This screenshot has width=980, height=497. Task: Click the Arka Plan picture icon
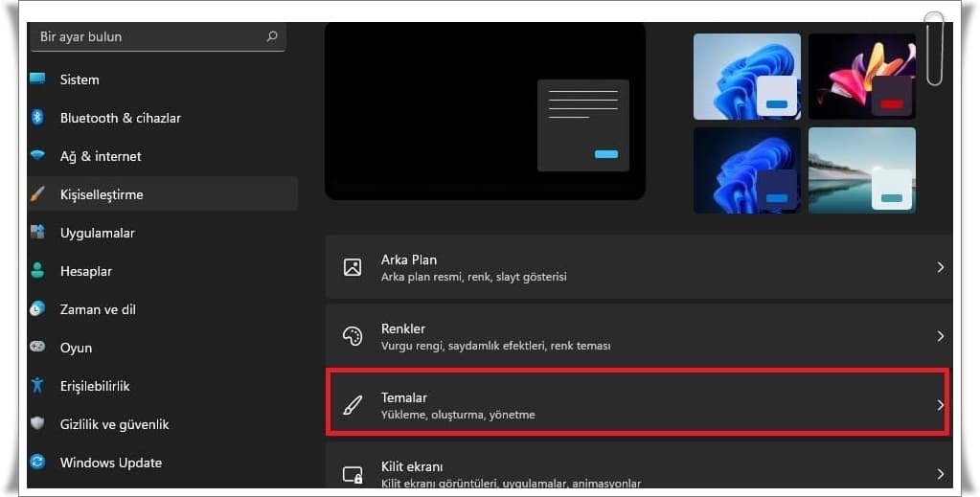pos(353,267)
